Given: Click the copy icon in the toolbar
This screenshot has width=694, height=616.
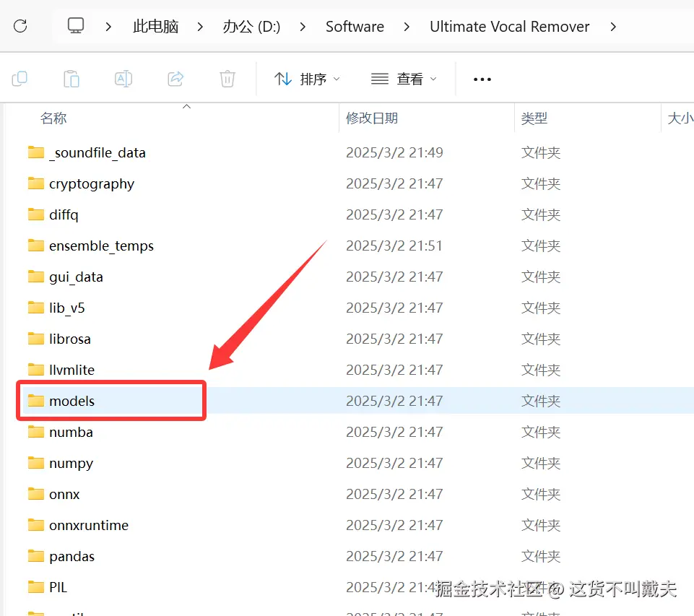Looking at the screenshot, I should pyautogui.click(x=19, y=79).
